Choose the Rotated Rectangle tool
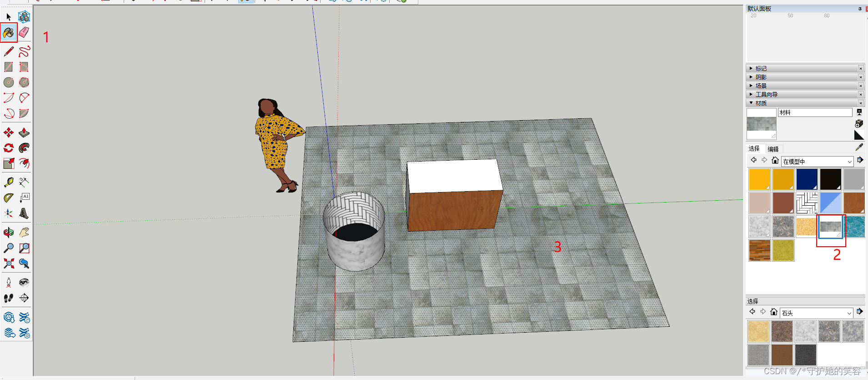Viewport: 868px width, 380px height. [24, 67]
